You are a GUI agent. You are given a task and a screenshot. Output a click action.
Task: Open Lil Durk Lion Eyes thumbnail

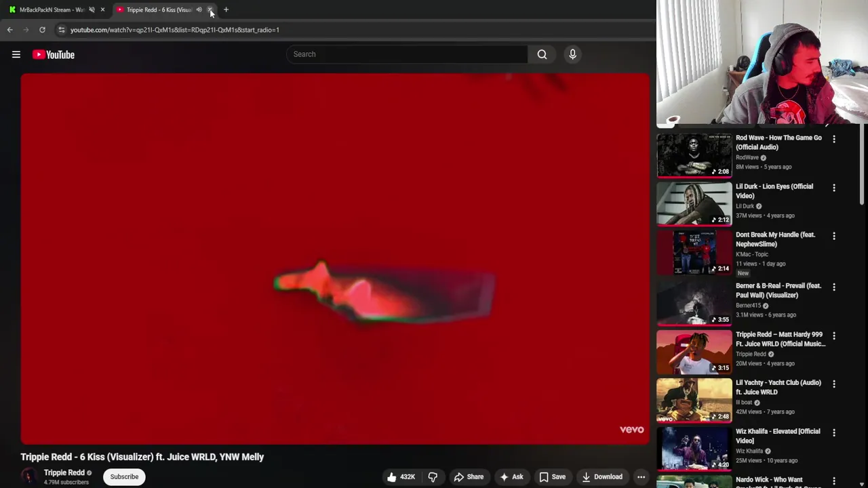694,203
